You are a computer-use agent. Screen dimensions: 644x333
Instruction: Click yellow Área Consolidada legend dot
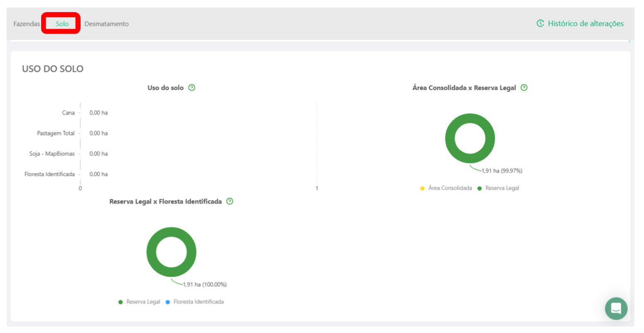(422, 188)
